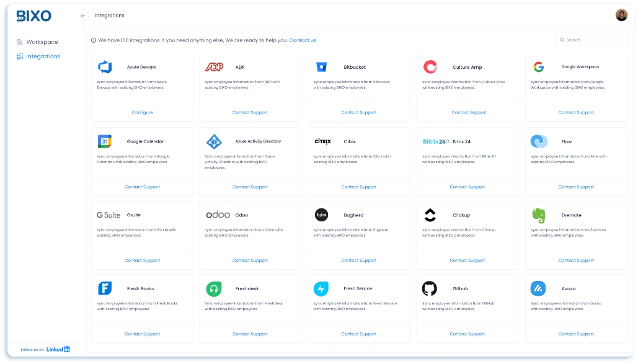Click the Clickup integration icon
638x364 pixels.
(x=430, y=214)
